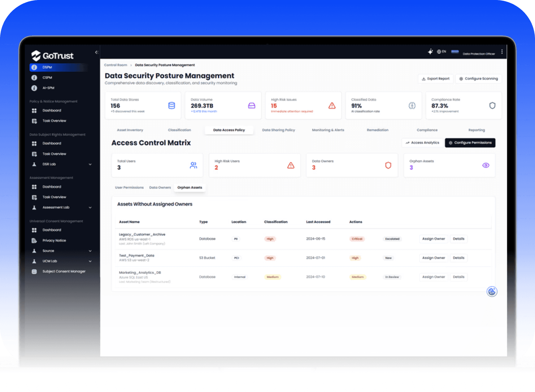Open Access Analytics
The width and height of the screenshot is (535, 392).
point(422,143)
